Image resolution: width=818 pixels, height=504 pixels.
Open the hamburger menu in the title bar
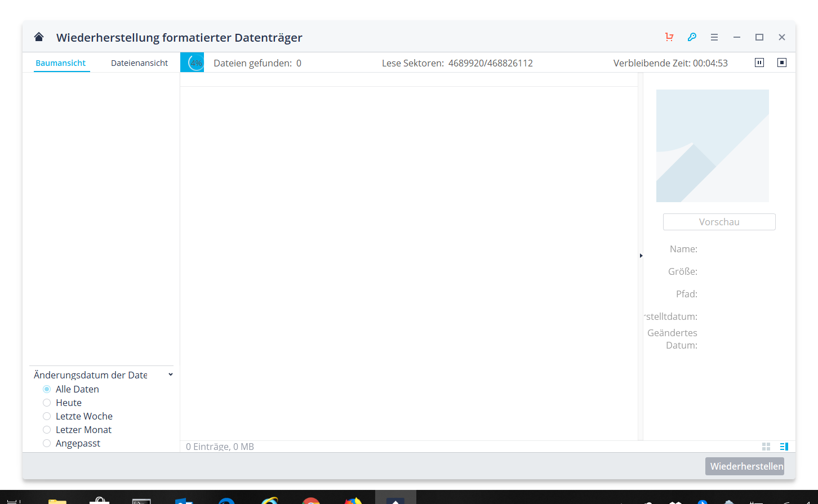point(714,37)
